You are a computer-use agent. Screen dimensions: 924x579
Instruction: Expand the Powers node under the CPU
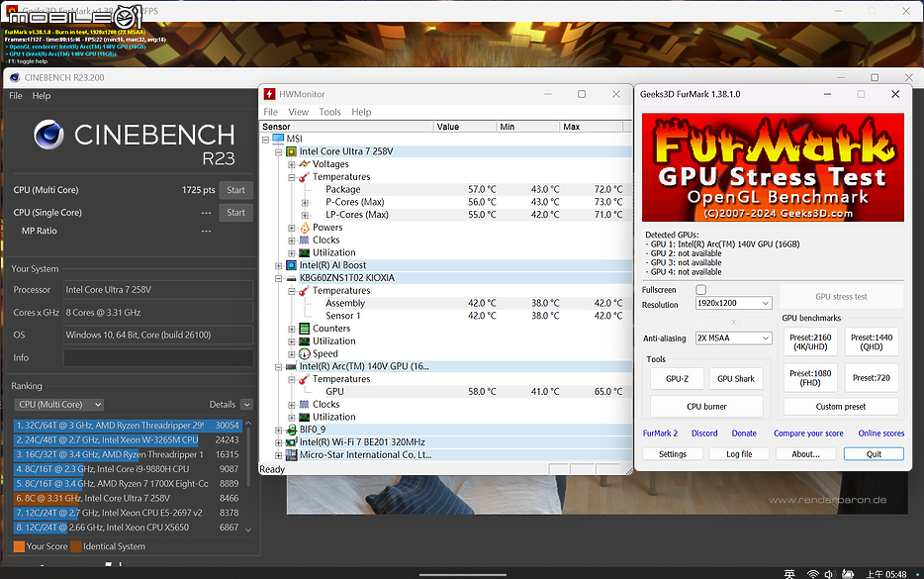pos(291,228)
